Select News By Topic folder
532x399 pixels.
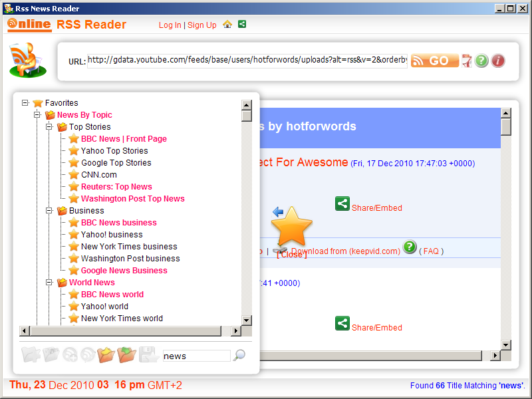pyautogui.click(x=84, y=114)
